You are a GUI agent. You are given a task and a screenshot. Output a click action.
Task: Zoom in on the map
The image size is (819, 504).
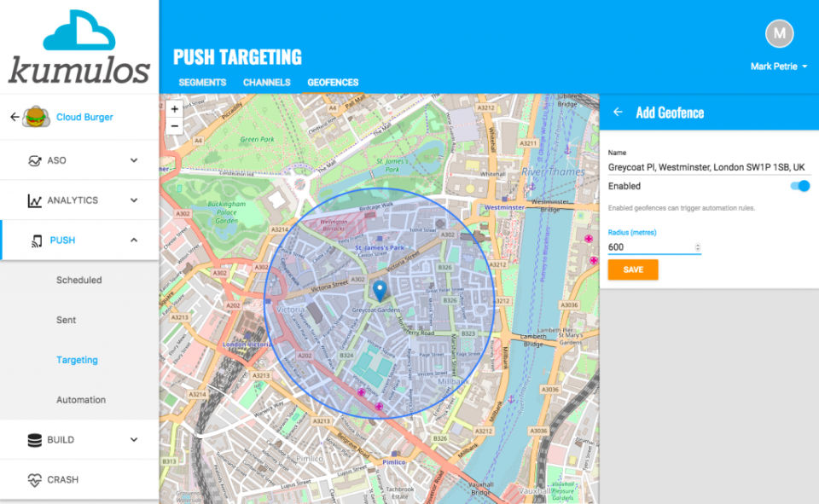(174, 108)
